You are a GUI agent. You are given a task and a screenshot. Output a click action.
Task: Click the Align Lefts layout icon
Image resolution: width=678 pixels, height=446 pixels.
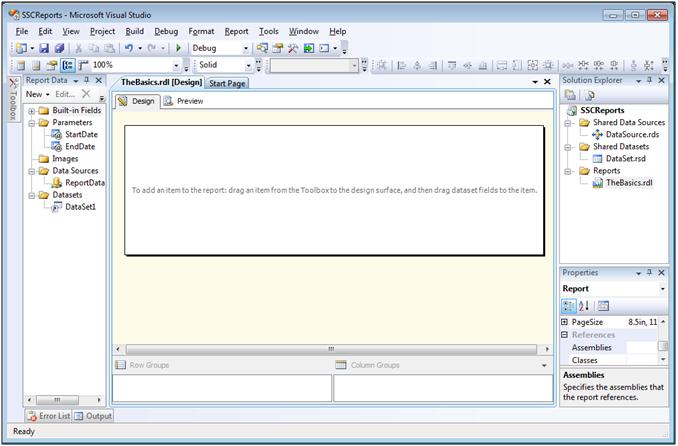pyautogui.click(x=402, y=65)
